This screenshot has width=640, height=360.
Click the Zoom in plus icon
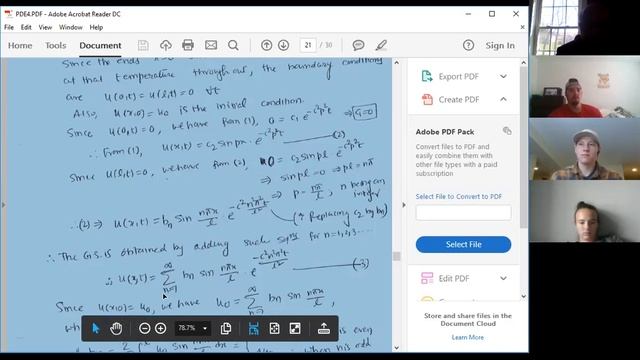pyautogui.click(x=161, y=328)
